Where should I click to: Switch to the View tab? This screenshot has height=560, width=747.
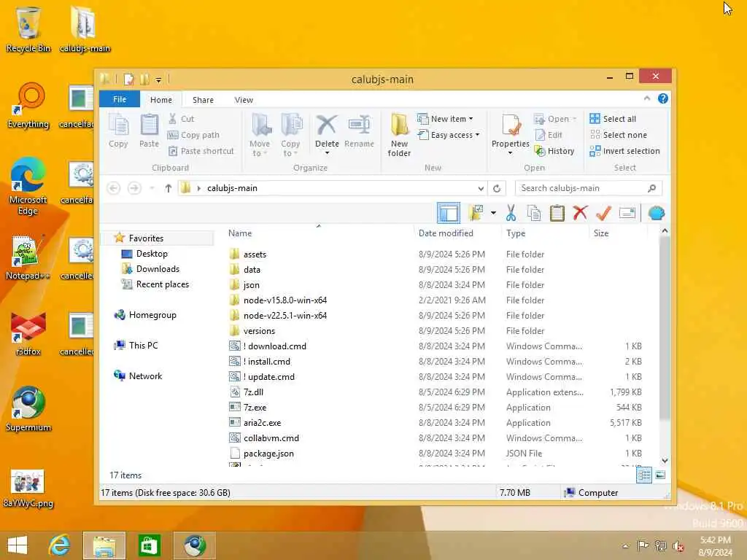244,99
